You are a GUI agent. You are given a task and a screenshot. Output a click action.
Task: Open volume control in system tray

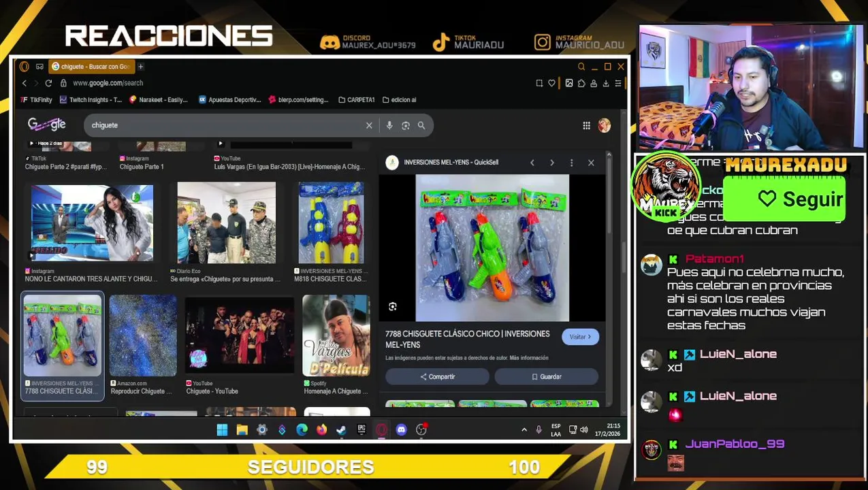coord(583,429)
